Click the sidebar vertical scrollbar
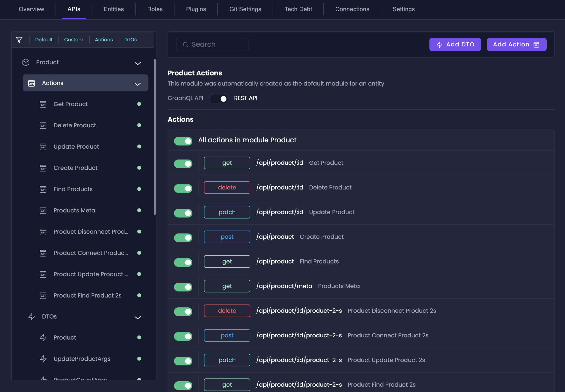565x392 pixels. [155, 137]
